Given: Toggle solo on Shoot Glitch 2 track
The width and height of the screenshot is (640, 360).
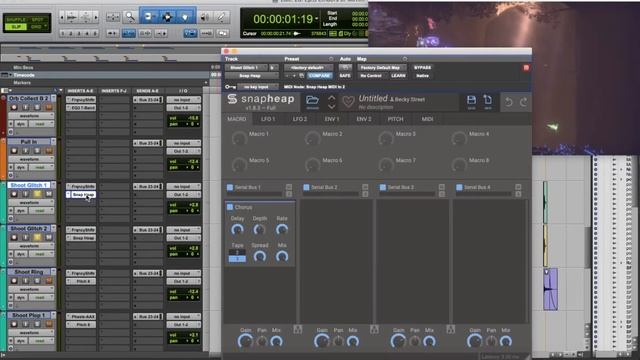Looking at the screenshot, I should pyautogui.click(x=37, y=237).
